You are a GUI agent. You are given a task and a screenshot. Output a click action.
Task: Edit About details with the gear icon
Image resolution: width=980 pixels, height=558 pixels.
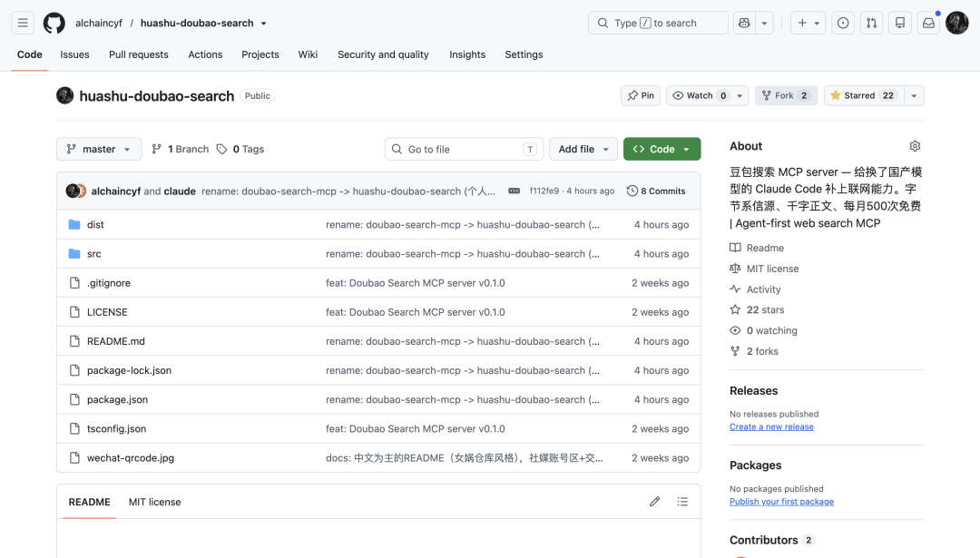[x=915, y=146]
